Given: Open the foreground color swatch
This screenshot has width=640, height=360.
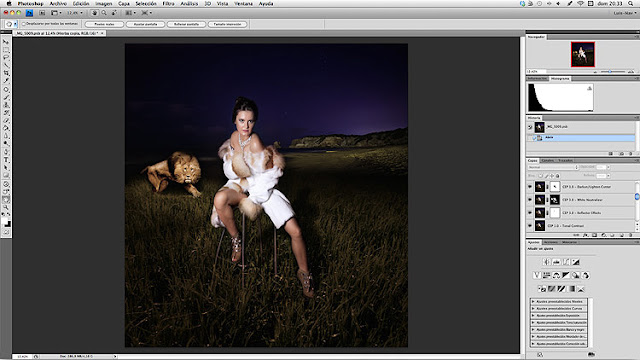Looking at the screenshot, I should [x=4, y=221].
